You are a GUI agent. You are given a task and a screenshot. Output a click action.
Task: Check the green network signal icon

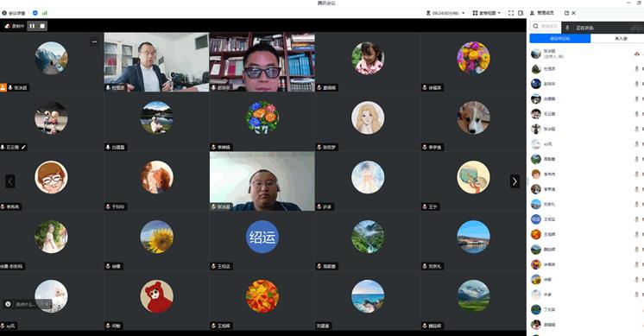tap(44, 13)
